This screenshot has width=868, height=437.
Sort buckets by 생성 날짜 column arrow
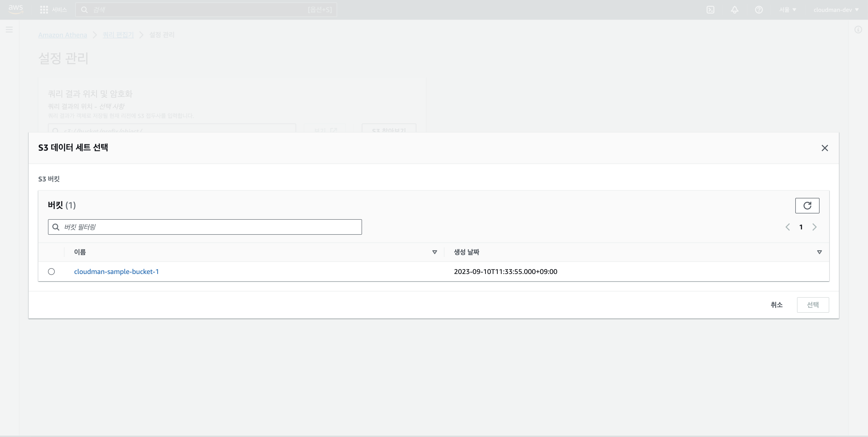pyautogui.click(x=819, y=252)
